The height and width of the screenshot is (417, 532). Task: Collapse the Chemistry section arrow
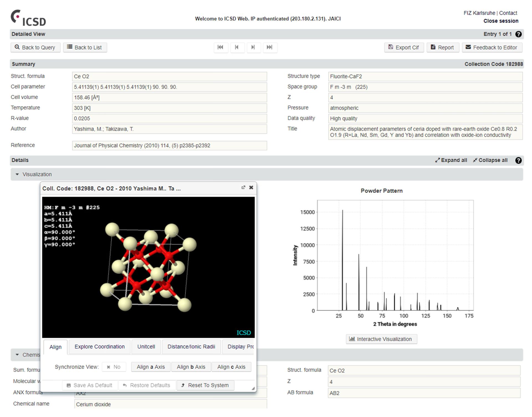tap(17, 355)
